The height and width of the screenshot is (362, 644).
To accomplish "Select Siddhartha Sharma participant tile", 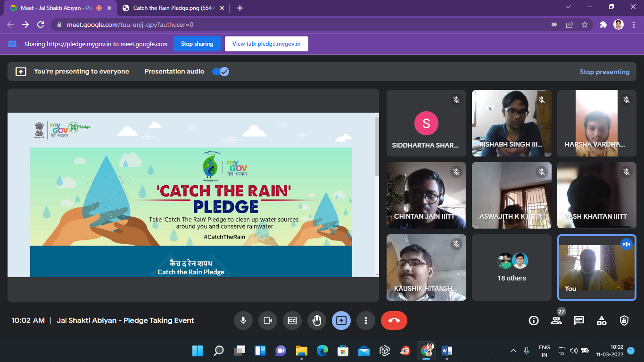I will (x=426, y=123).
